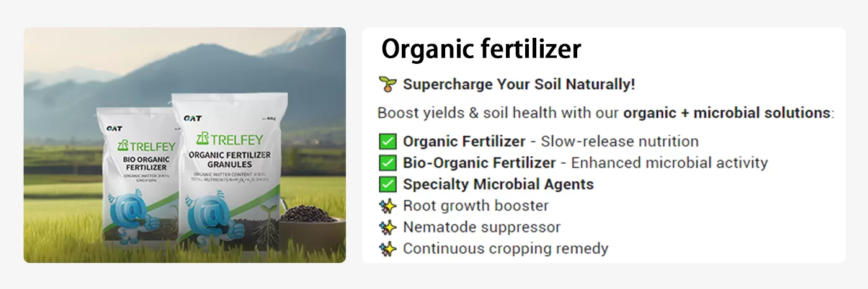
Task: Click the green checkmark beside Specialty Microbial Agents
Action: point(387,184)
